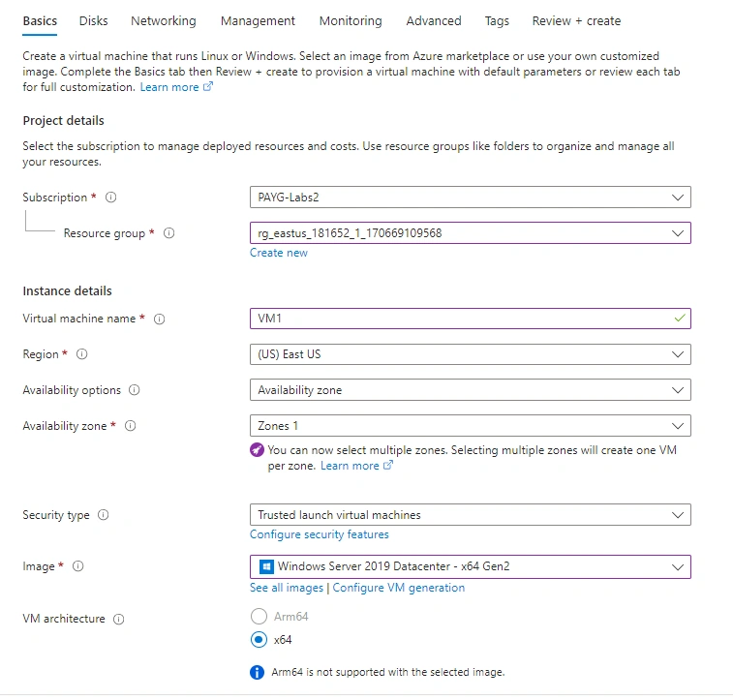The width and height of the screenshot is (733, 700).
Task: Click 'Arm64 is not supported' notice text
Action: click(x=388, y=672)
